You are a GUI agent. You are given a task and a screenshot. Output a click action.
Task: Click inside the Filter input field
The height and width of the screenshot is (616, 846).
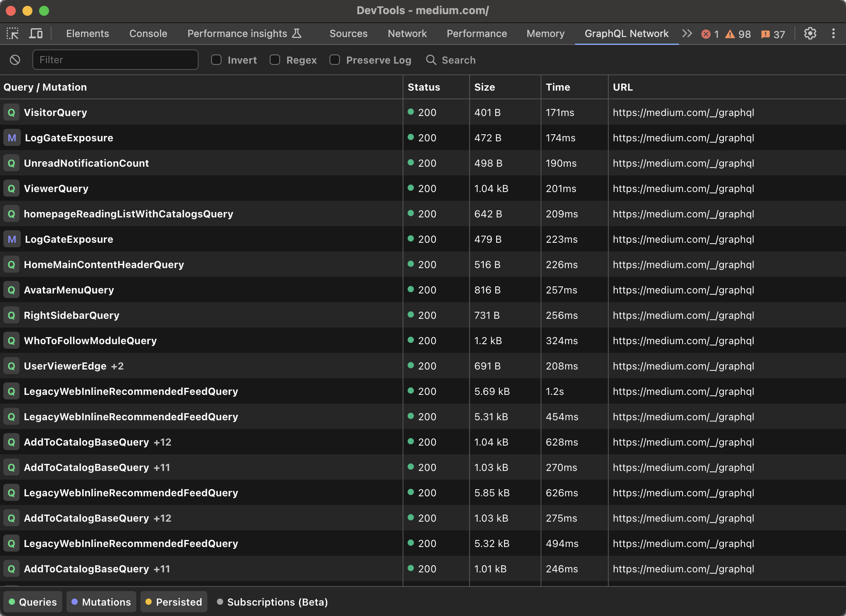[116, 60]
